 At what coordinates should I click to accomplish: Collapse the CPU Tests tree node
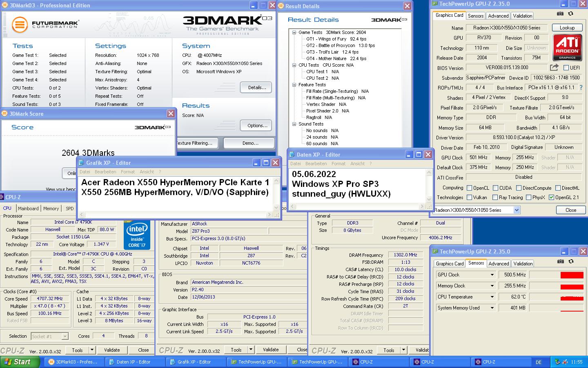pos(294,65)
